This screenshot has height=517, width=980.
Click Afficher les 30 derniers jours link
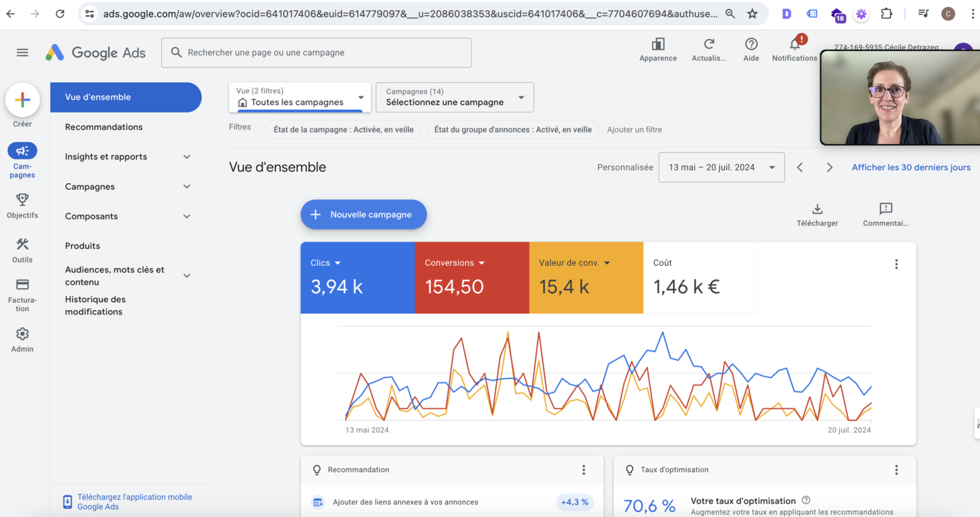click(x=911, y=168)
